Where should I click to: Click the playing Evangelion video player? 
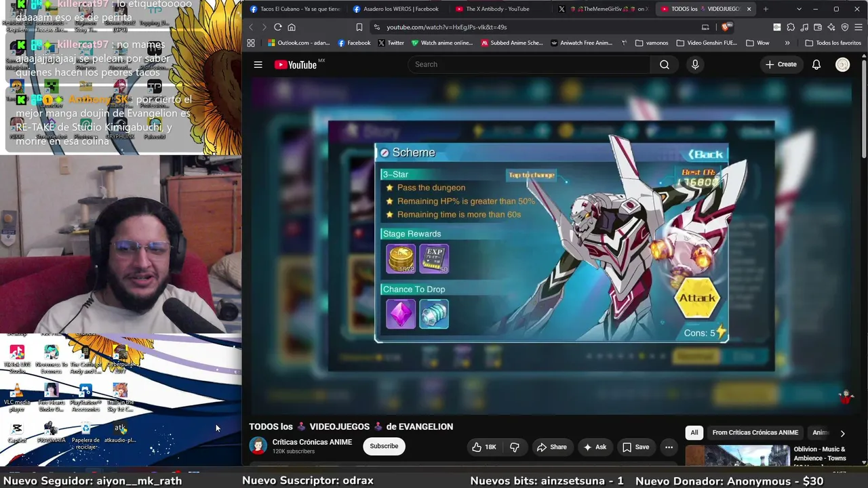click(x=551, y=245)
